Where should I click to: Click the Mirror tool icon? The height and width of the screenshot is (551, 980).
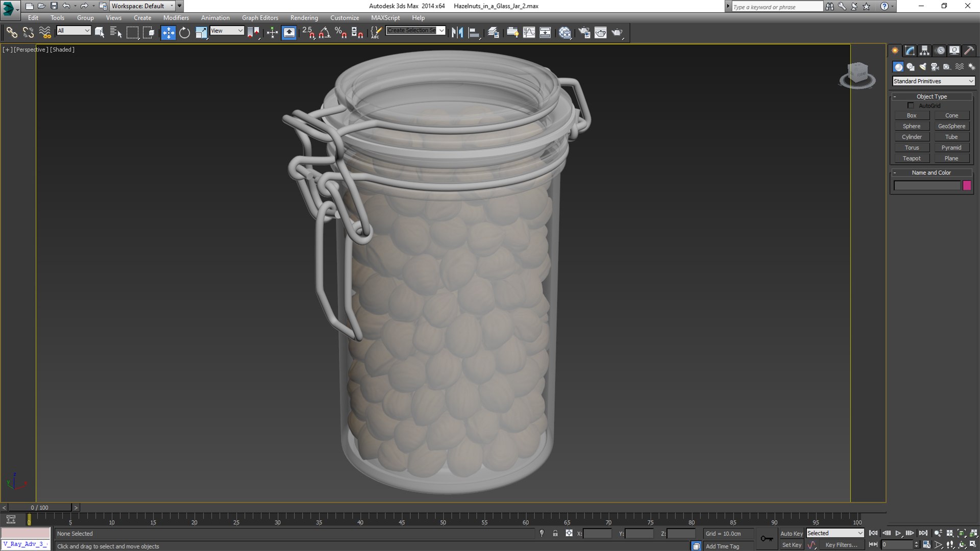point(457,33)
